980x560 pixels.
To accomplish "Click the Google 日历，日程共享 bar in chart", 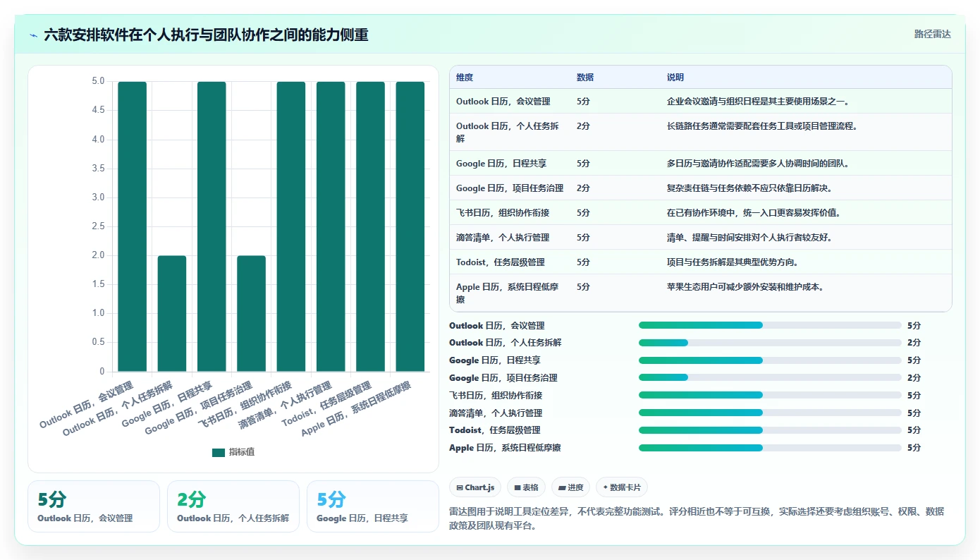I will click(212, 226).
